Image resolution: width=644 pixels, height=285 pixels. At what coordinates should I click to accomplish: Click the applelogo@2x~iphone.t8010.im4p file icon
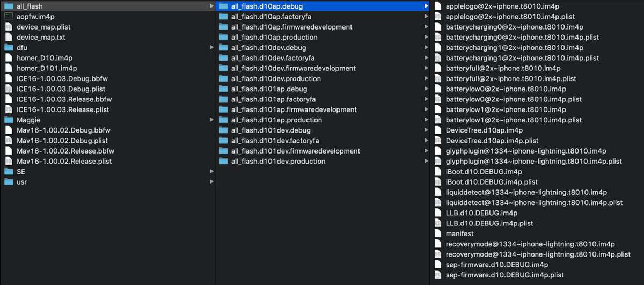click(x=437, y=6)
